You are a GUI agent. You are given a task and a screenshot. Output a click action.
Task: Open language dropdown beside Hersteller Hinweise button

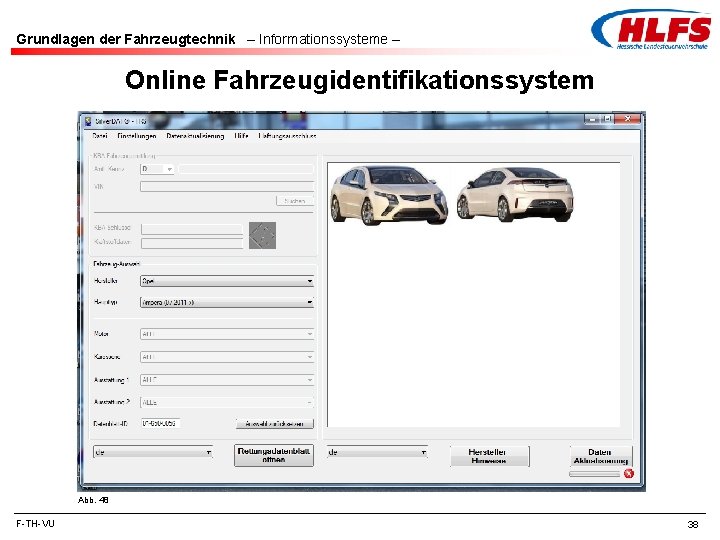point(377,452)
